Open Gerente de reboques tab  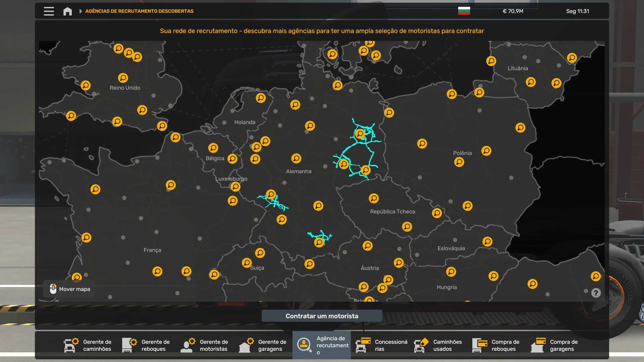click(146, 345)
